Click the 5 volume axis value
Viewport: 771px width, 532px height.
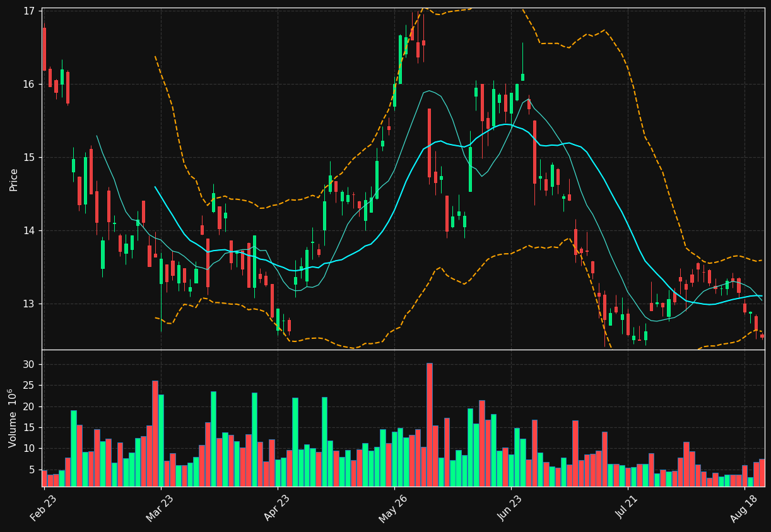pos(32,470)
